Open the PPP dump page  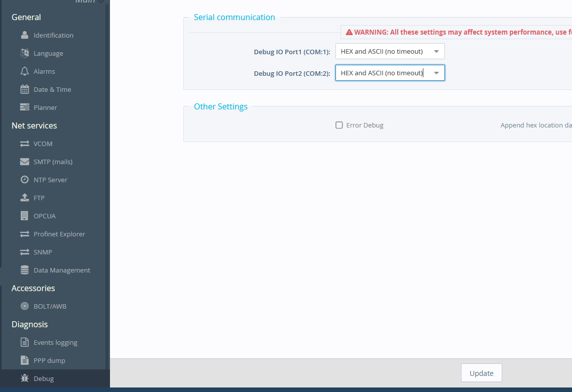(49, 360)
